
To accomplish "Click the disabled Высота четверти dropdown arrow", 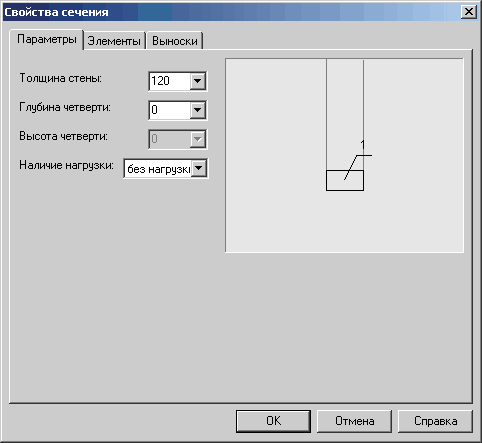I will [197, 139].
